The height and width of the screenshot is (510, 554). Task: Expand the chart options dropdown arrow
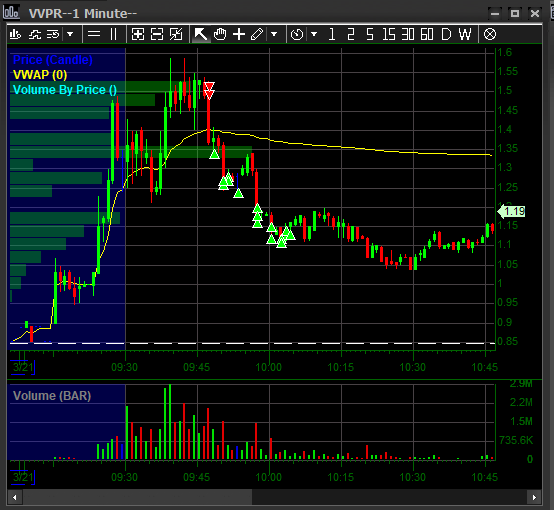click(x=70, y=34)
